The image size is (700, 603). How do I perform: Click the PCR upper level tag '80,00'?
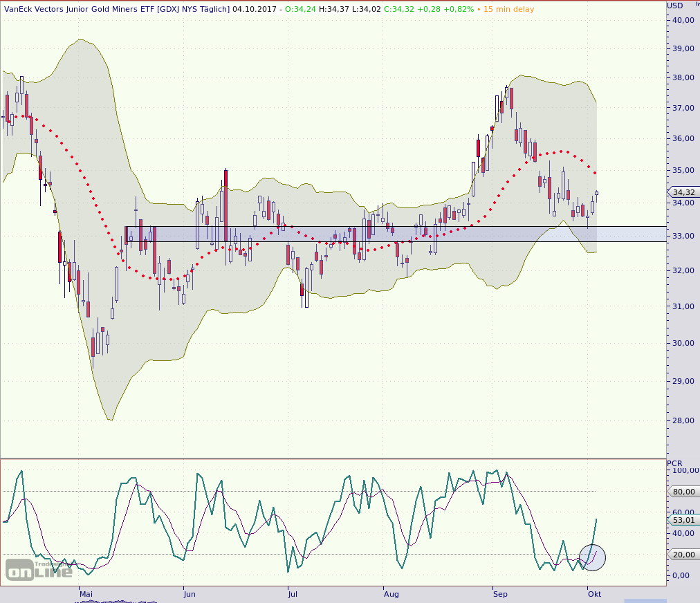coord(683,492)
